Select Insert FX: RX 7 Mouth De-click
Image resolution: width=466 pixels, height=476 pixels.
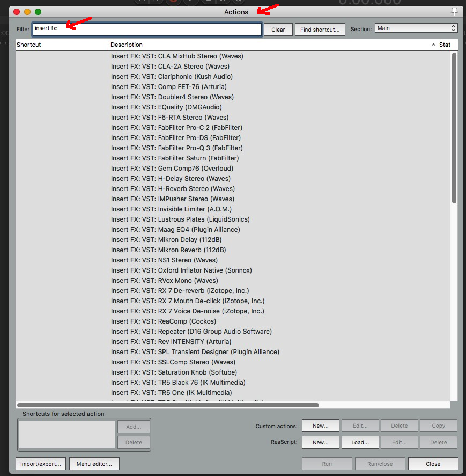point(188,301)
